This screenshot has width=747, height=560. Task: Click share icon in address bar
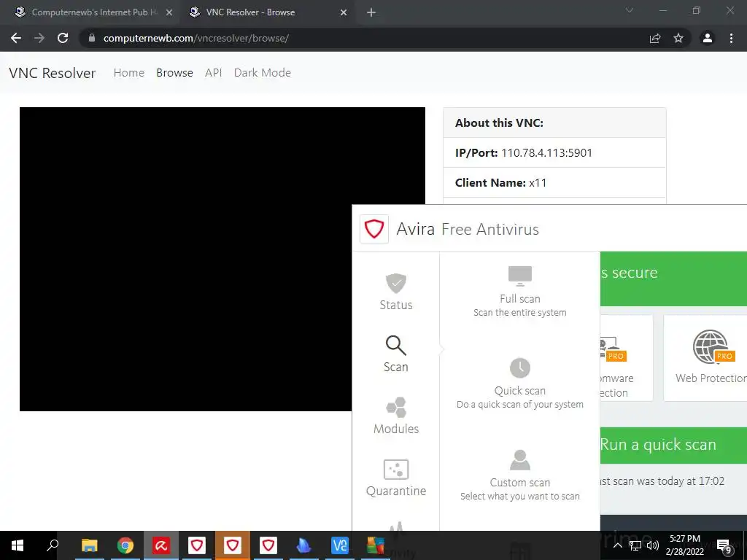tap(655, 38)
